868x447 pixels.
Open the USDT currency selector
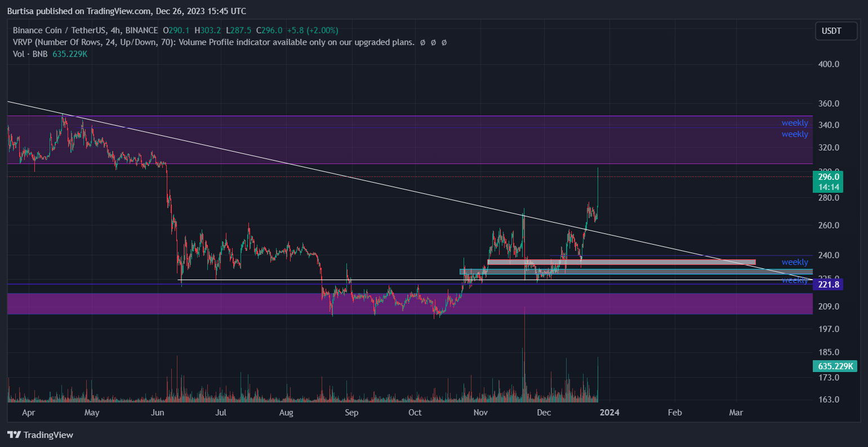pos(836,31)
